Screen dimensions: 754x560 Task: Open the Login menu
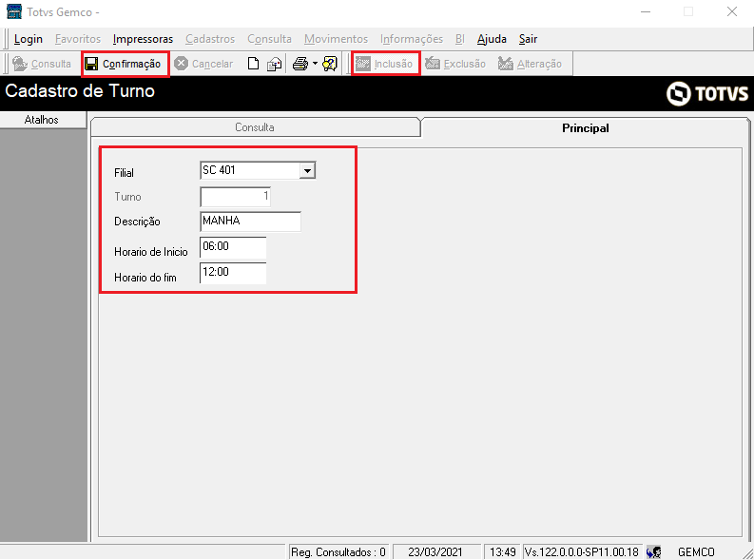tap(29, 39)
